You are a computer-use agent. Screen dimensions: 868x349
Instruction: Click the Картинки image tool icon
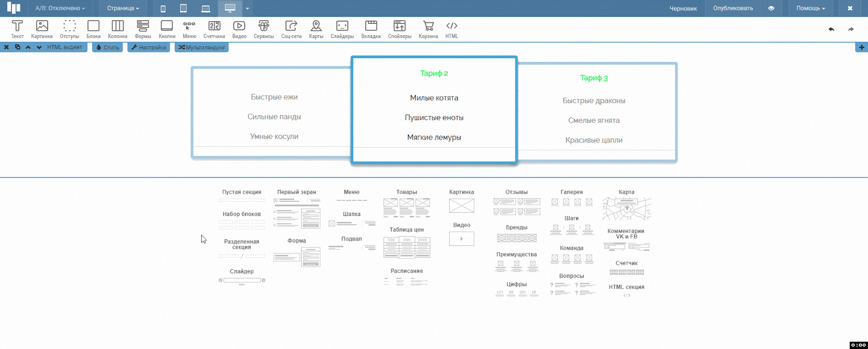[42, 29]
